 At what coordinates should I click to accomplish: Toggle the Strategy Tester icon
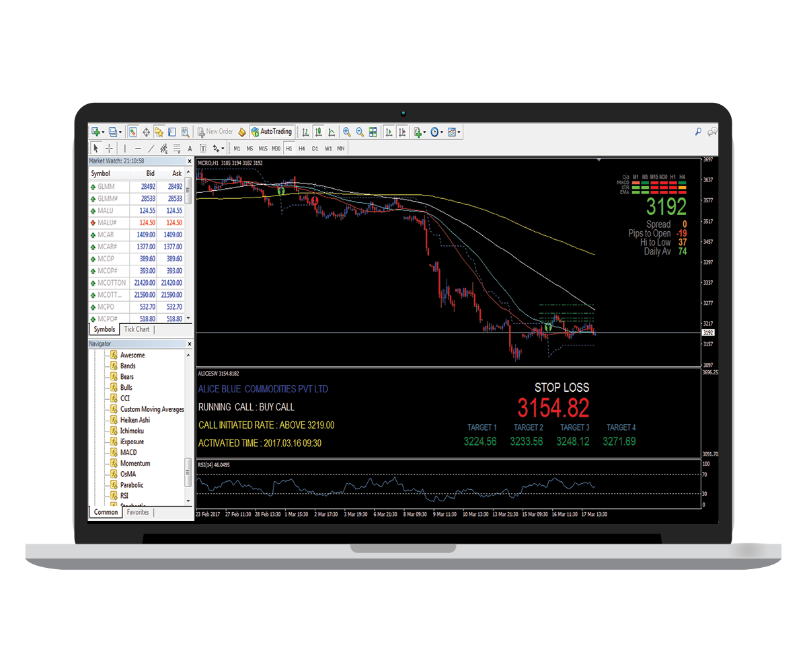coord(184,132)
